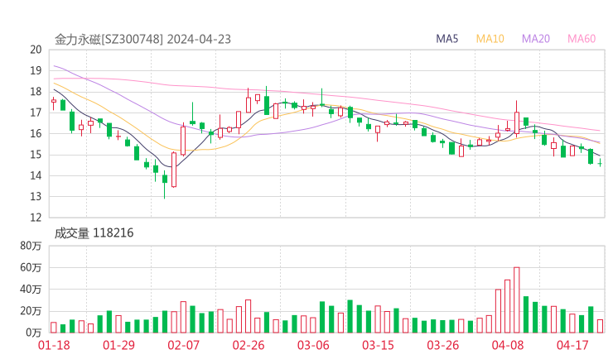Click the 03-15 date axis label
This screenshot has height=364, width=613.
pos(378,345)
